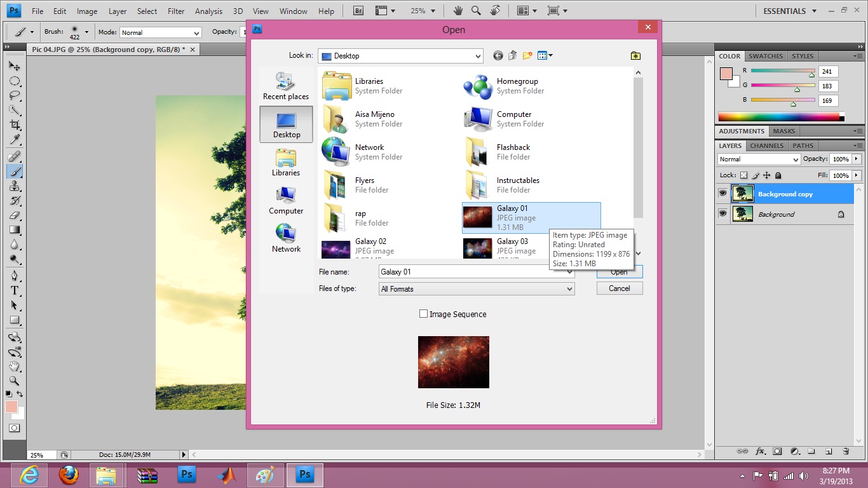
Task: Open the ESSENTIALS workspace dropdown
Action: pyautogui.click(x=790, y=11)
